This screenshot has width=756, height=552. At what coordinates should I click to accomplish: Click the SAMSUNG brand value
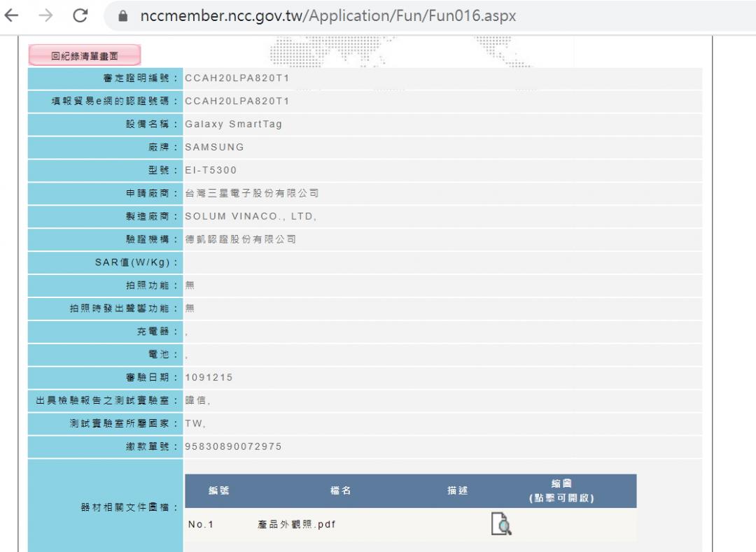click(214, 148)
